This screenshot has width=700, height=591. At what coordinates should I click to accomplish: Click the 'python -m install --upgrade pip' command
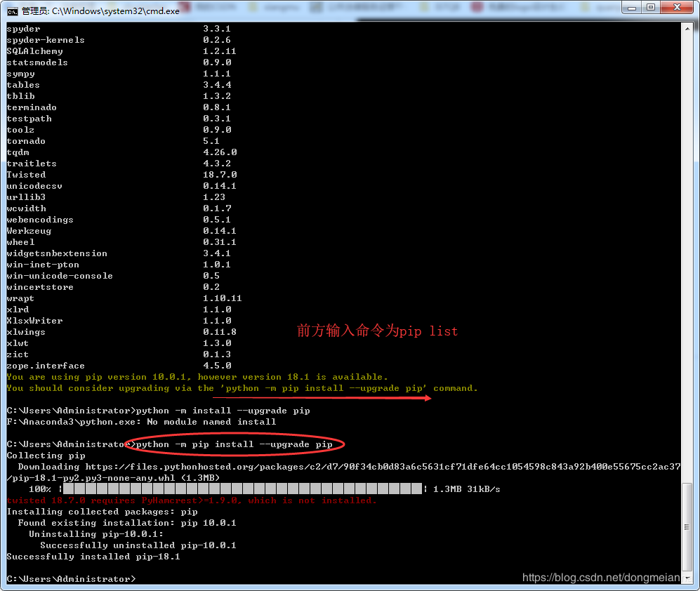click(x=223, y=411)
